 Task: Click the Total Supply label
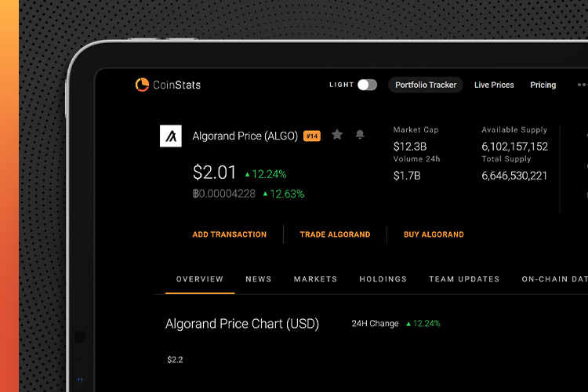506,159
